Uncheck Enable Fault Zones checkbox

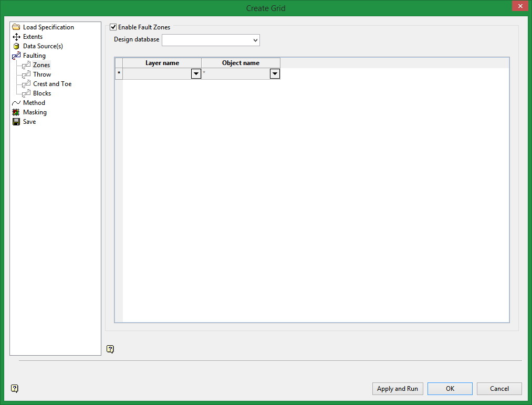(113, 27)
